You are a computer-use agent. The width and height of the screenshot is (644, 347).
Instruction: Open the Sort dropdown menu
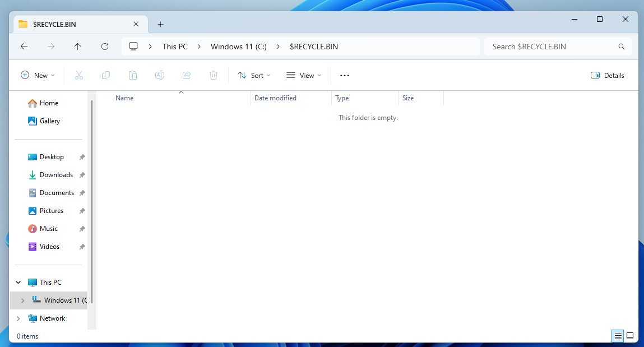pos(254,75)
